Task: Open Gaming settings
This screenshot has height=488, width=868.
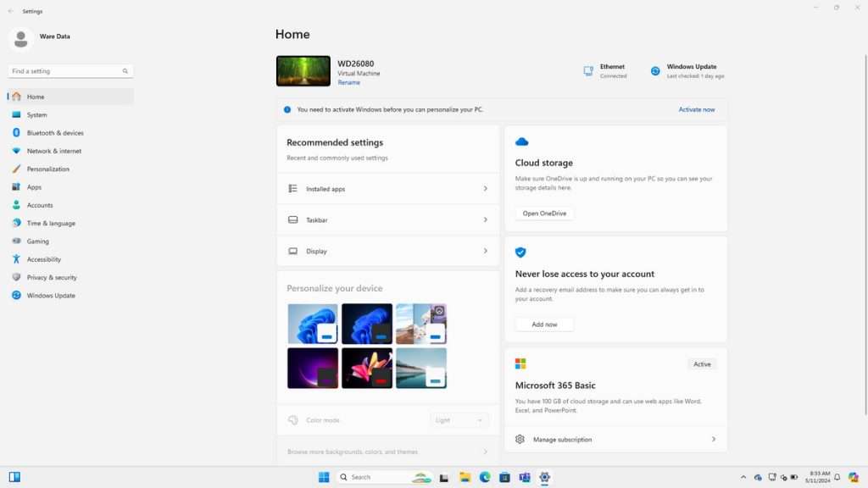Action: tap(70, 241)
